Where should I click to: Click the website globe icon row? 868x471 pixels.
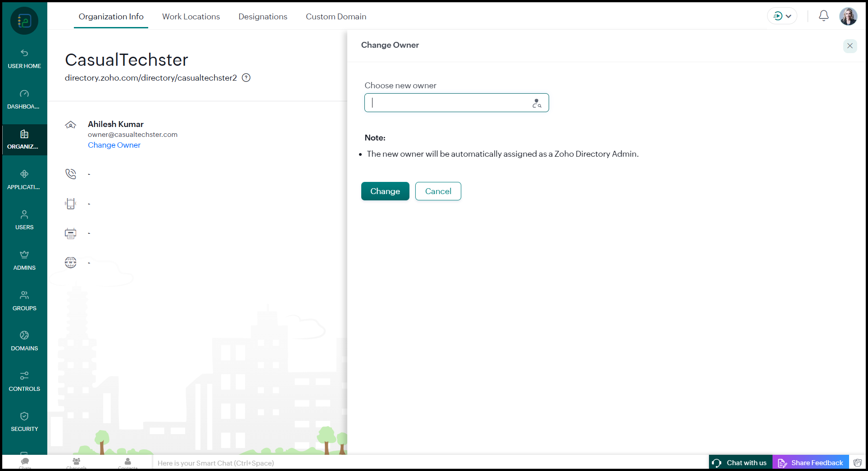71,263
